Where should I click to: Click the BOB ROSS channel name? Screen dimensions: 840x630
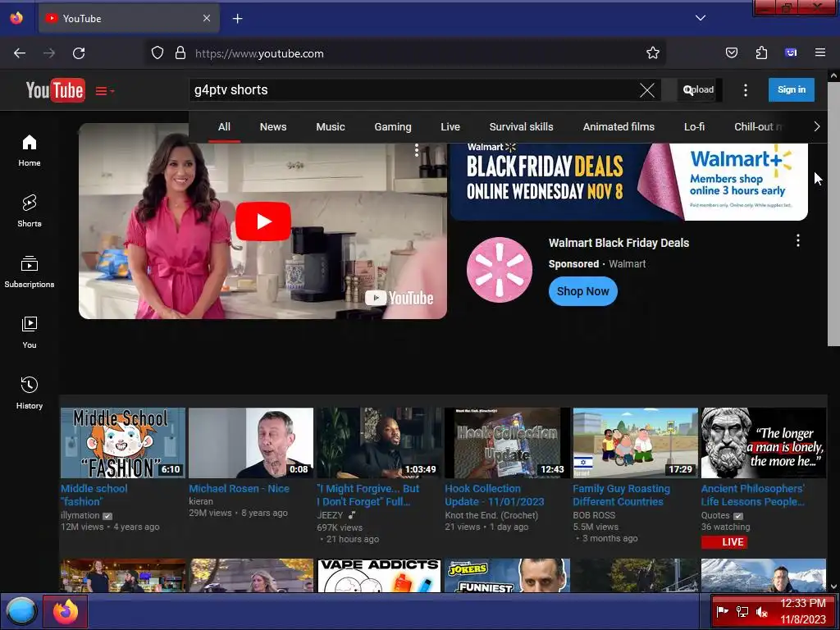(x=594, y=515)
